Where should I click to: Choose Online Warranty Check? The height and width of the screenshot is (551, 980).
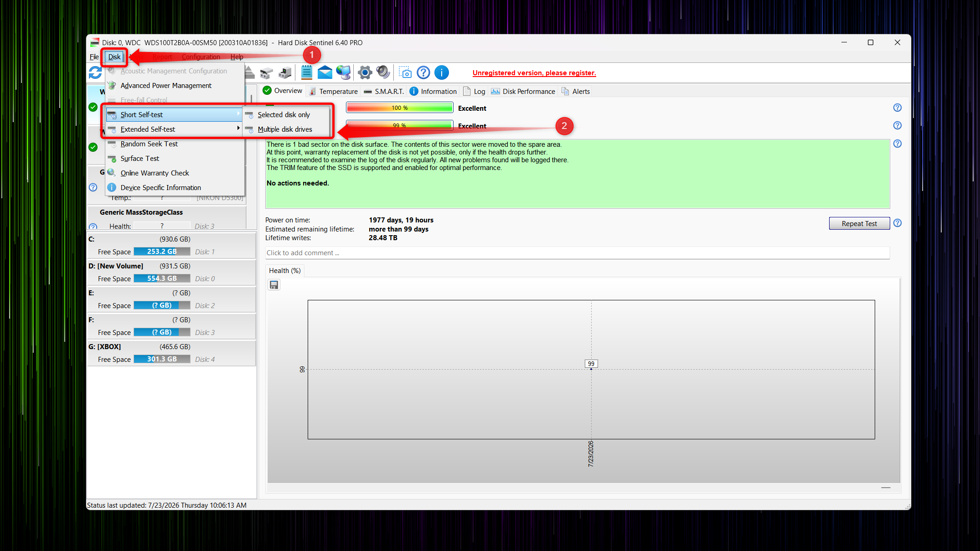(x=175, y=173)
